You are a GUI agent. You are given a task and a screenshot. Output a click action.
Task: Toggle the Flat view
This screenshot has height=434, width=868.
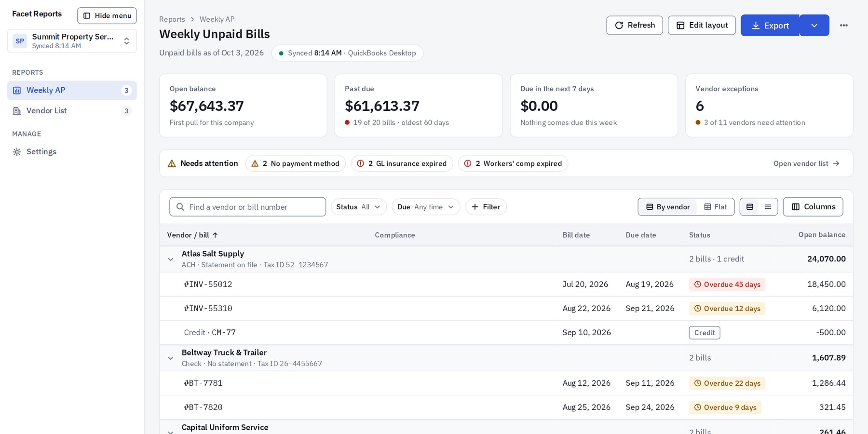tap(716, 207)
